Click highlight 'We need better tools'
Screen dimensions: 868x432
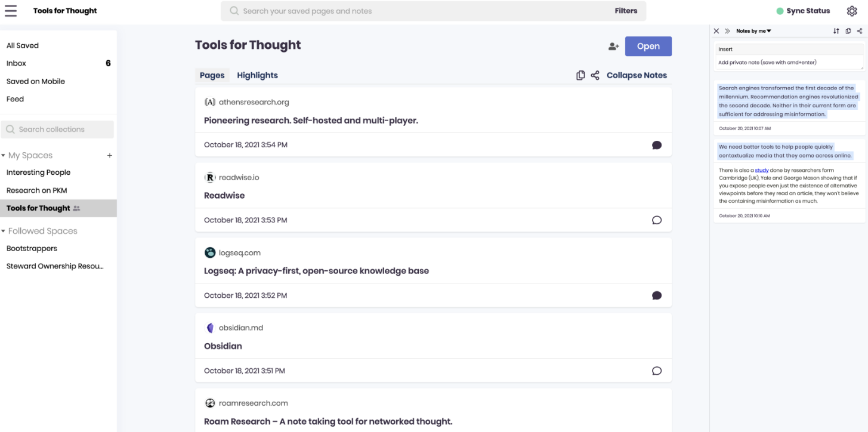786,151
